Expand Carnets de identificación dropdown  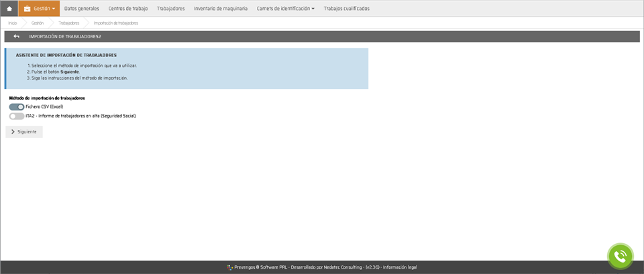[x=286, y=8]
